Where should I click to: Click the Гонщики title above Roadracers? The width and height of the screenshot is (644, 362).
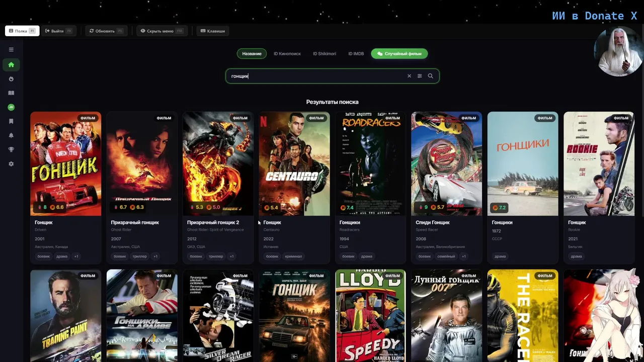(x=350, y=222)
